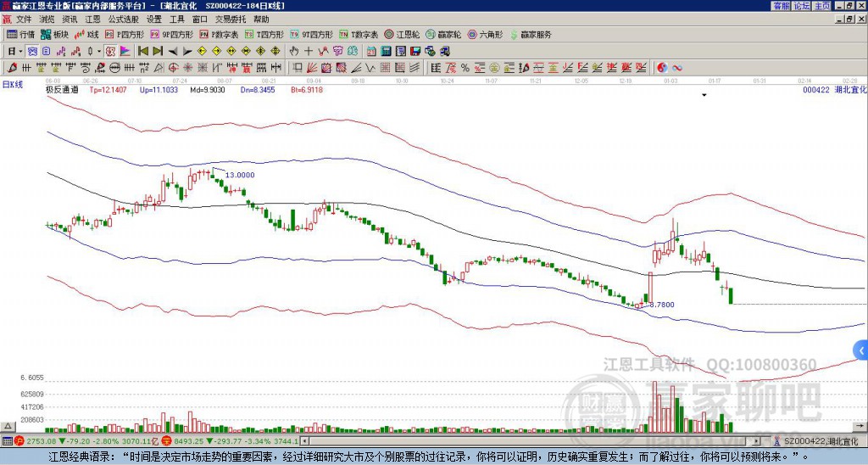Toggle the 权 adjustment button

pos(111,52)
